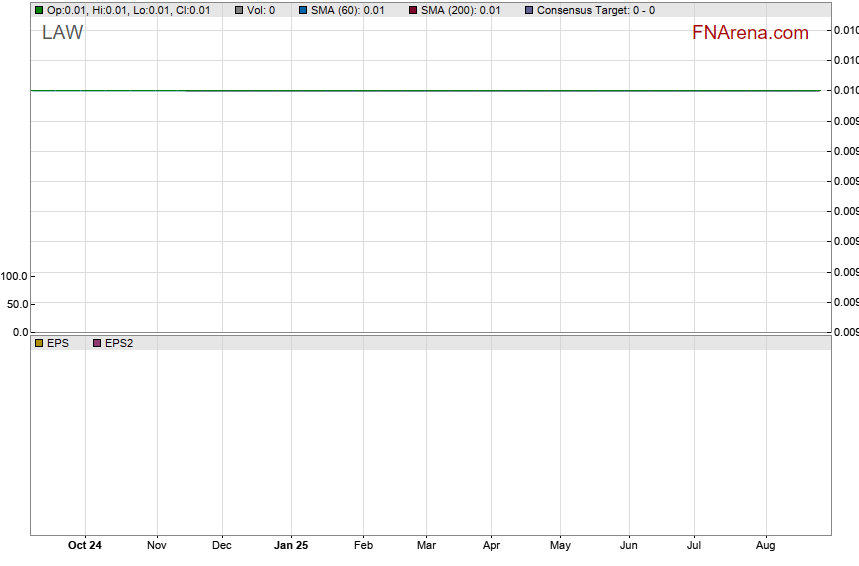Click the purple Consensus Target legend square

click(x=529, y=10)
